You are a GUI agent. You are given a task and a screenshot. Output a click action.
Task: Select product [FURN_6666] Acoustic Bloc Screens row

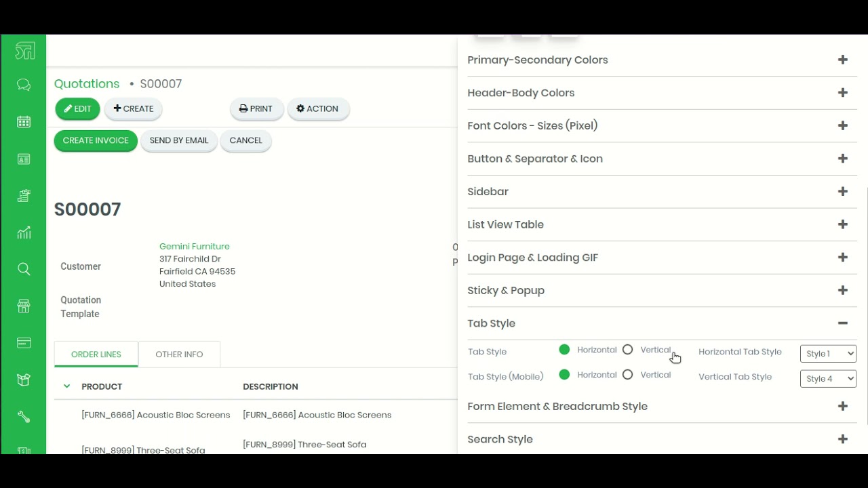(155, 415)
